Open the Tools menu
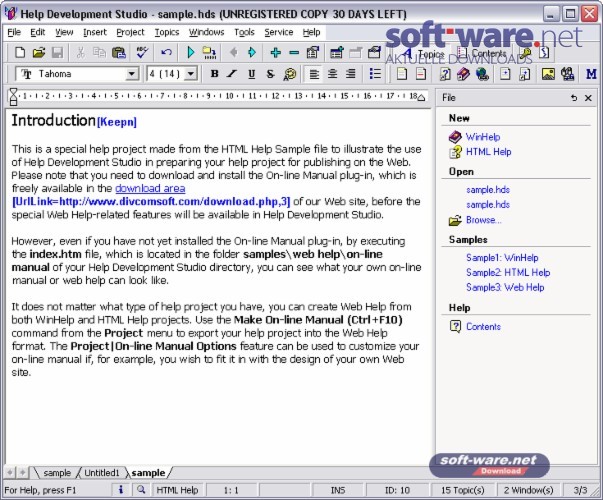 pos(244,32)
